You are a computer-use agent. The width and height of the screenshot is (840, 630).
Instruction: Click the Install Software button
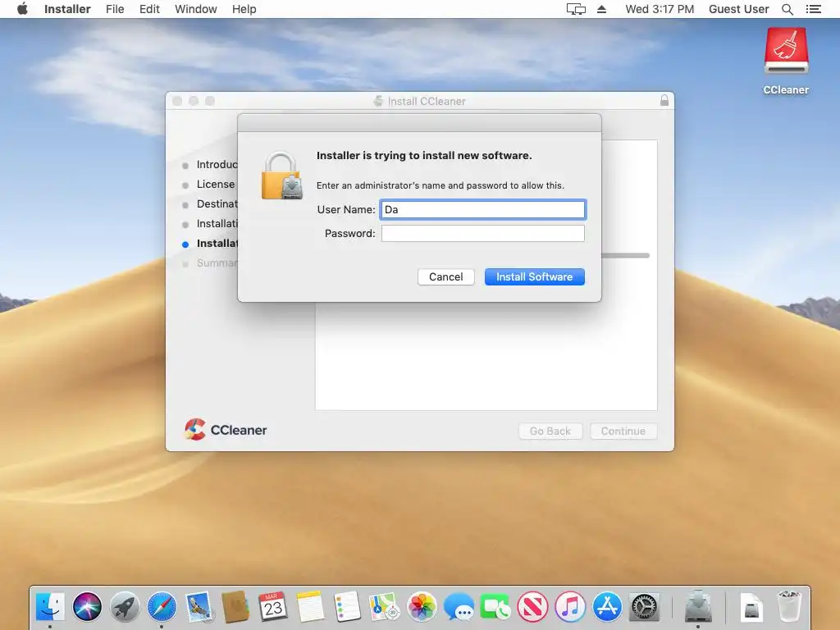coord(534,277)
